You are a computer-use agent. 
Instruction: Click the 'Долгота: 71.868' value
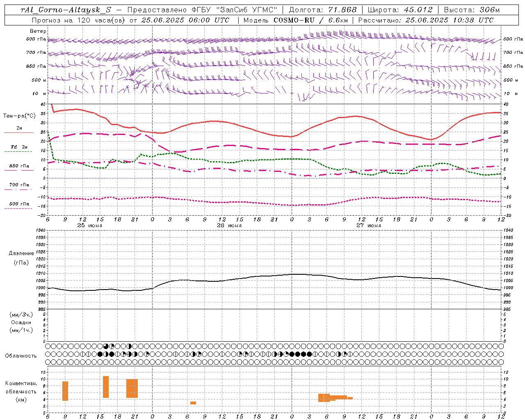(323, 10)
